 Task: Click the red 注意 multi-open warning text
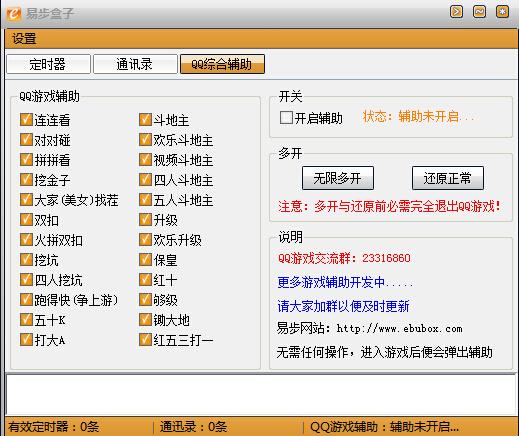(390, 206)
